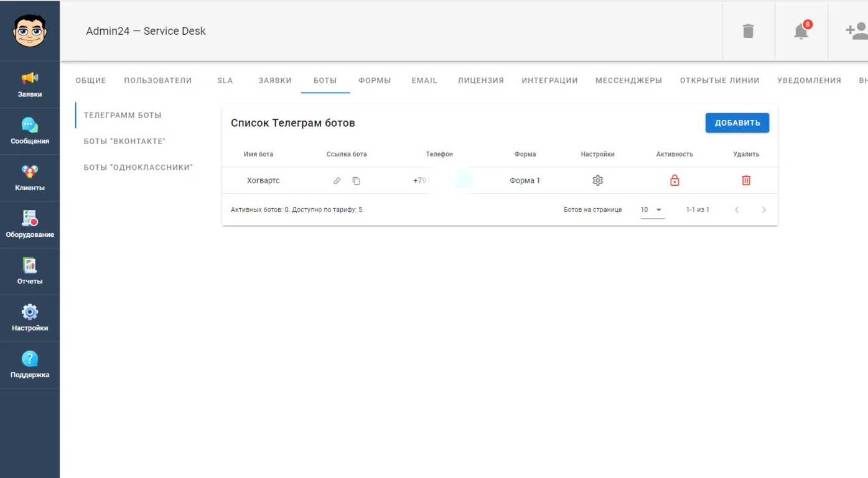Open the Заявки section in sidebar

click(x=30, y=85)
